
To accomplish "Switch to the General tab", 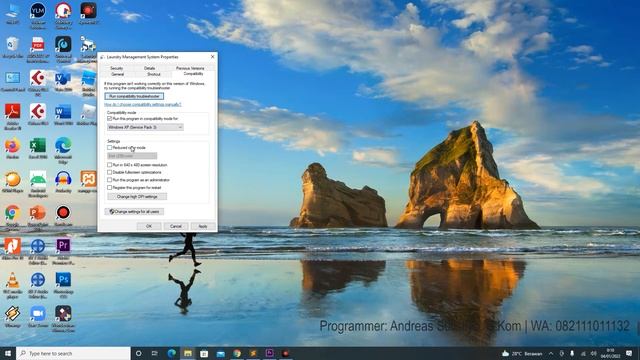I will click(x=118, y=74).
